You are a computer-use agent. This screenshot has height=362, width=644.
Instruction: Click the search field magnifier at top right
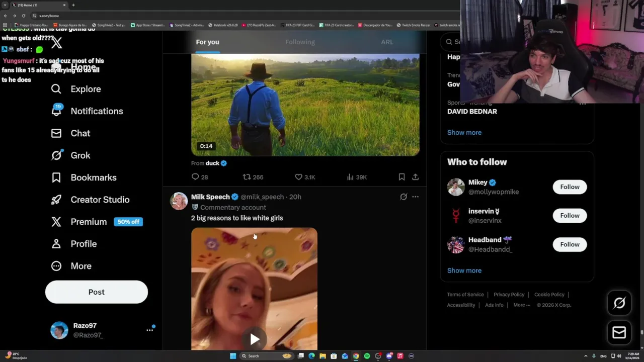448,42
